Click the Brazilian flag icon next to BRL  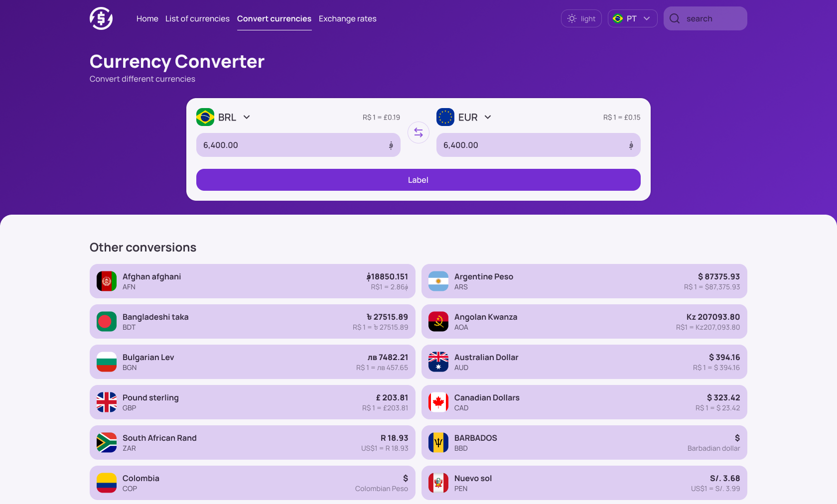coord(205,117)
